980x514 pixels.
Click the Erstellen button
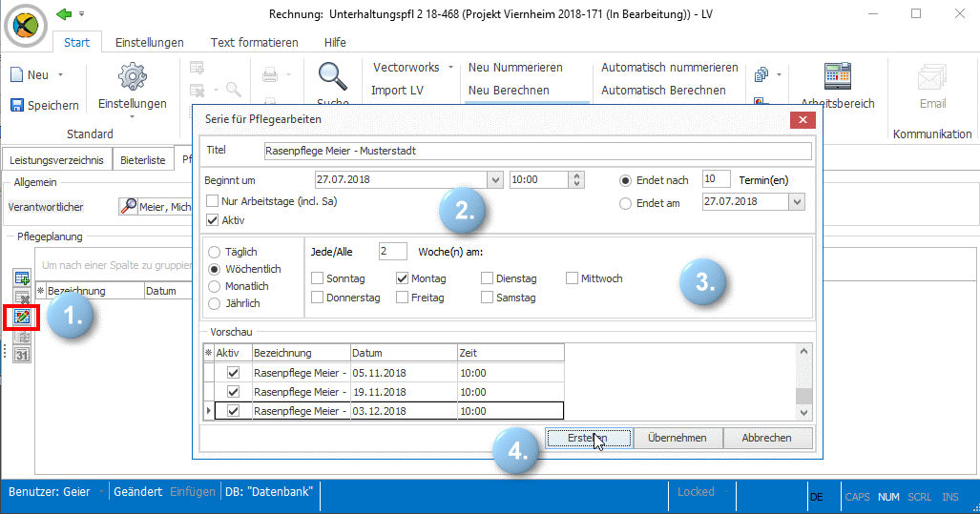pyautogui.click(x=589, y=438)
